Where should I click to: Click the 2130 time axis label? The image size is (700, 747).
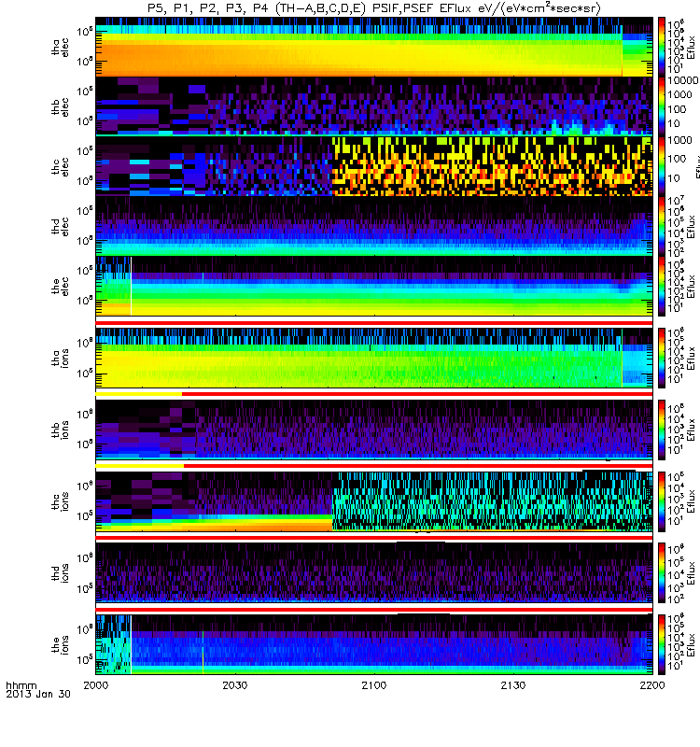point(512,685)
